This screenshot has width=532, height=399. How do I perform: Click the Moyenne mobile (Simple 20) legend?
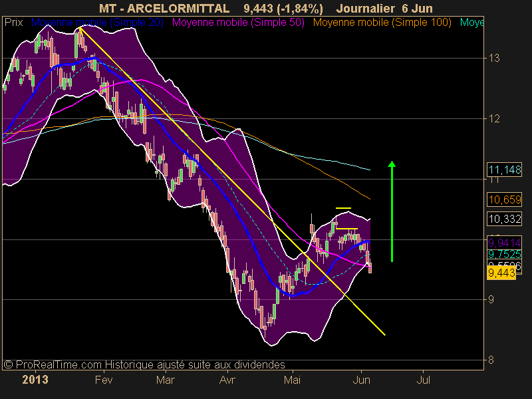point(97,23)
